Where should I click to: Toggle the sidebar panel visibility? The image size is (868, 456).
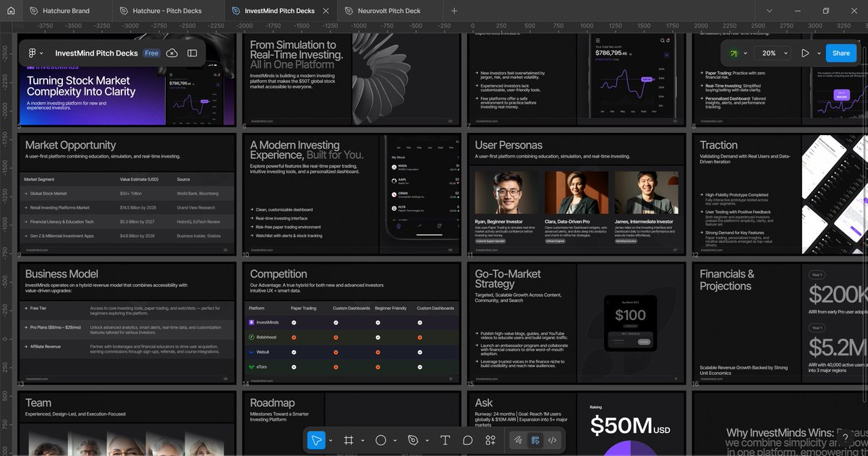192,53
